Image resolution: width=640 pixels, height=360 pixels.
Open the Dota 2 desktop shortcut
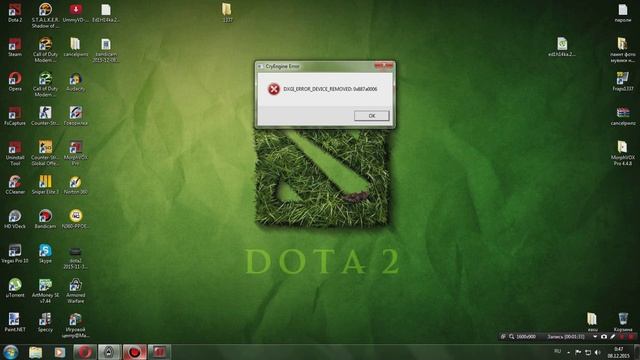[x=15, y=13]
